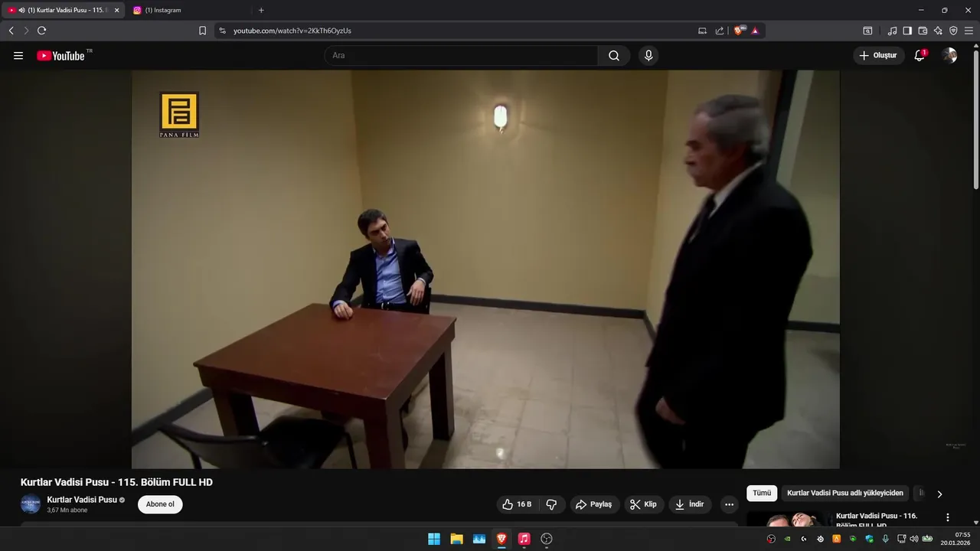The height and width of the screenshot is (551, 980).
Task: Open OBS Studio from the taskbar
Action: pos(547,539)
